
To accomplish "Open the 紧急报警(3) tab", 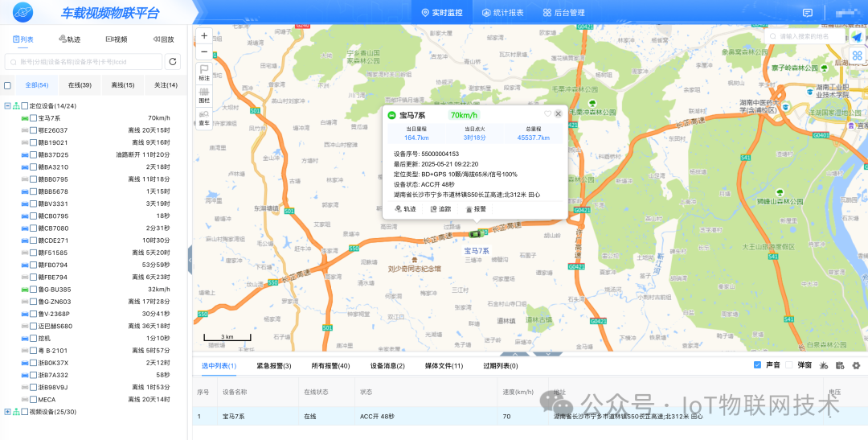I will pos(274,366).
